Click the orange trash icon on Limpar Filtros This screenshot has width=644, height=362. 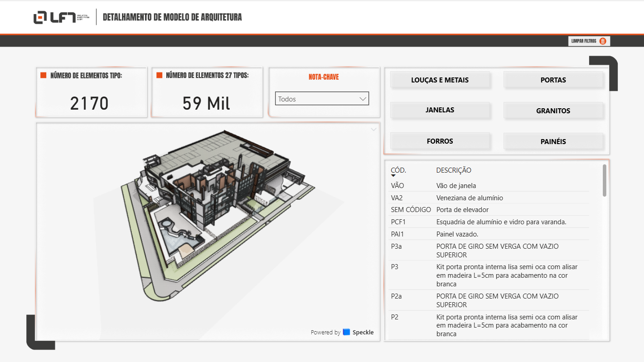pos(603,41)
